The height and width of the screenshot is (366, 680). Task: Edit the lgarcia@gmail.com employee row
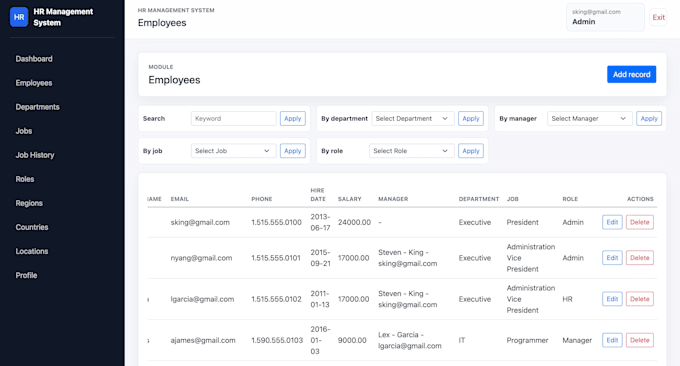point(612,299)
